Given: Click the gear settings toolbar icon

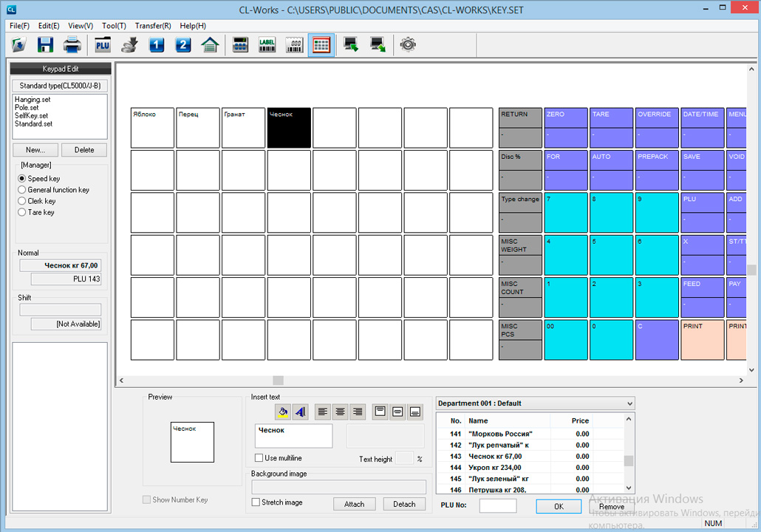Looking at the screenshot, I should [x=407, y=45].
